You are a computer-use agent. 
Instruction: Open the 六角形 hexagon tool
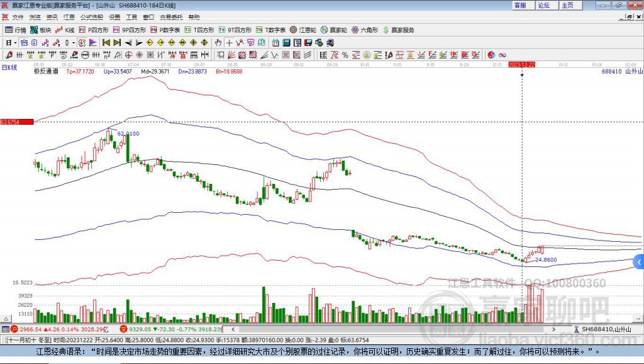(365, 30)
